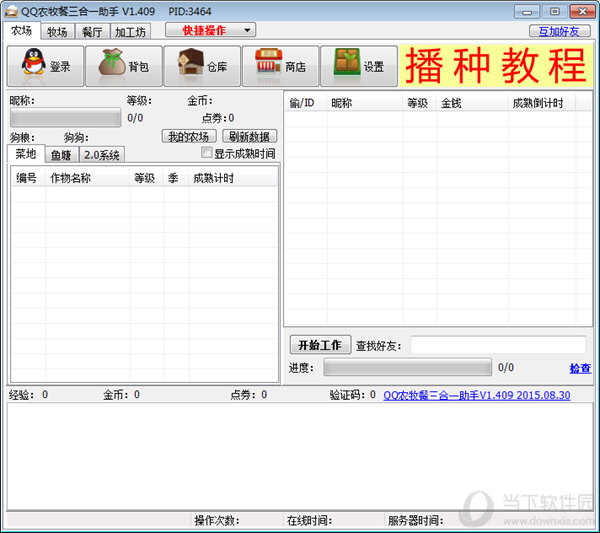This screenshot has width=600, height=533.
Task: Click 在线时间 status bar entry
Action: click(x=309, y=520)
